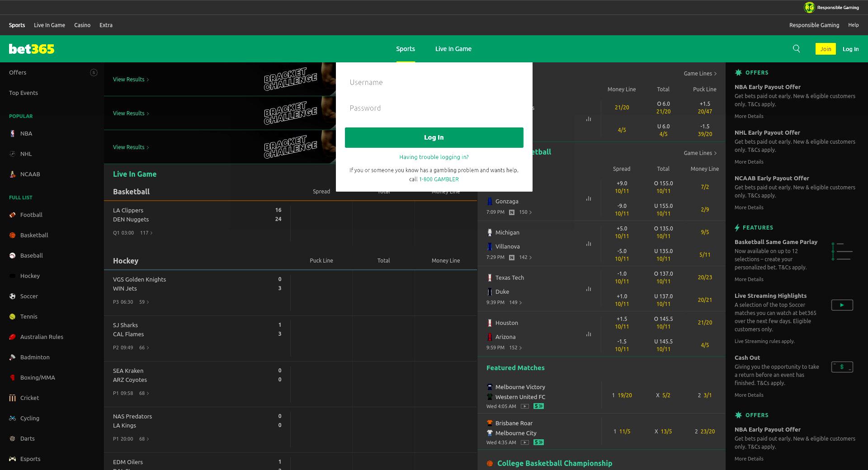Select the Tennis ball icon
This screenshot has height=470, width=868.
13,317
